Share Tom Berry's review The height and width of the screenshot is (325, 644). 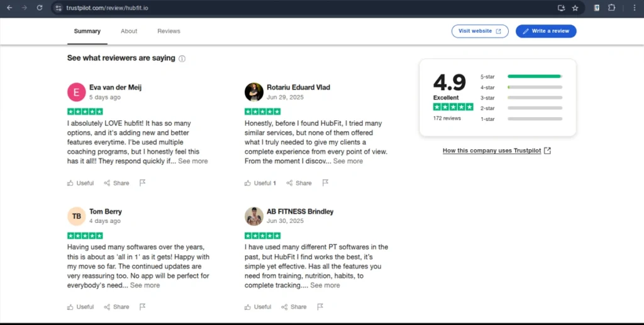116,307
